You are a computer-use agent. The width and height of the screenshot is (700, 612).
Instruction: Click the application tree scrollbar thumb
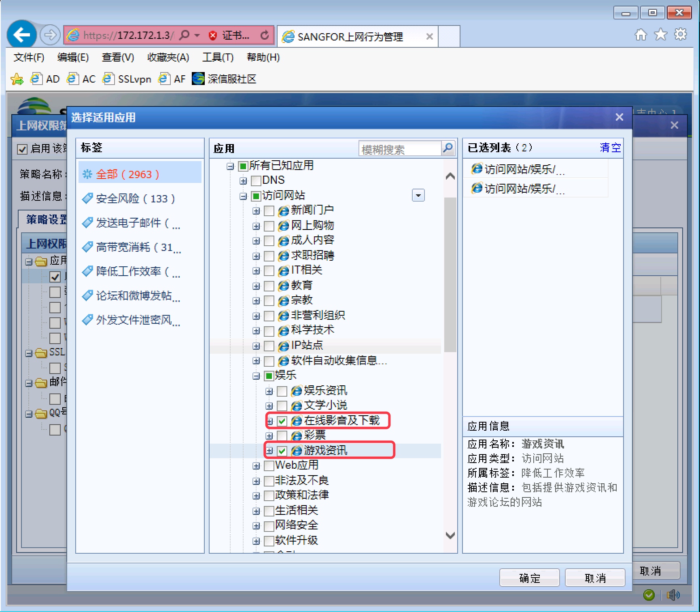(450, 275)
